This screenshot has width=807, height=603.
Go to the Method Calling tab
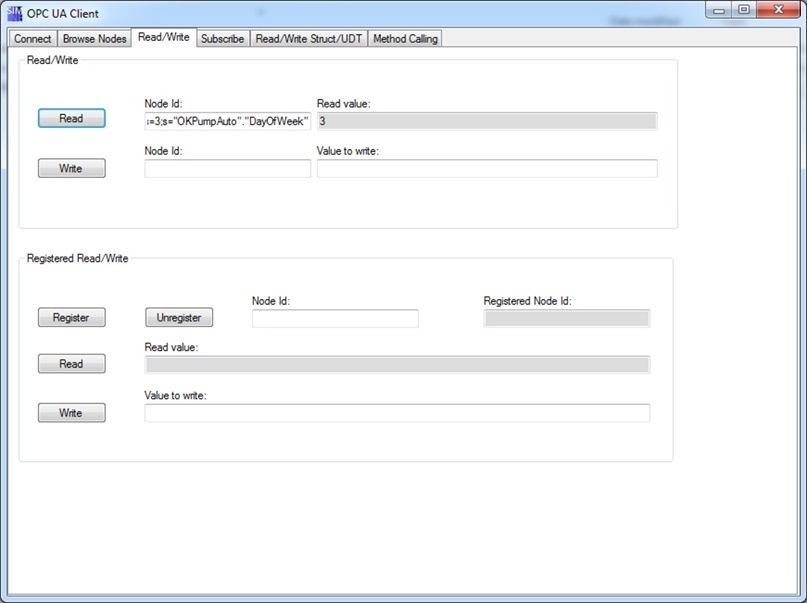point(405,39)
